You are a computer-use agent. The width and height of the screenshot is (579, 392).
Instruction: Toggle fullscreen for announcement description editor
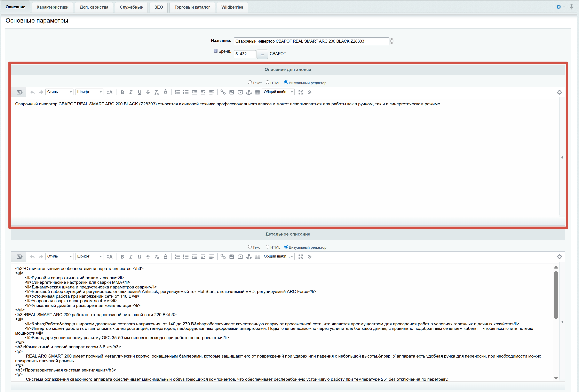pos(301,92)
